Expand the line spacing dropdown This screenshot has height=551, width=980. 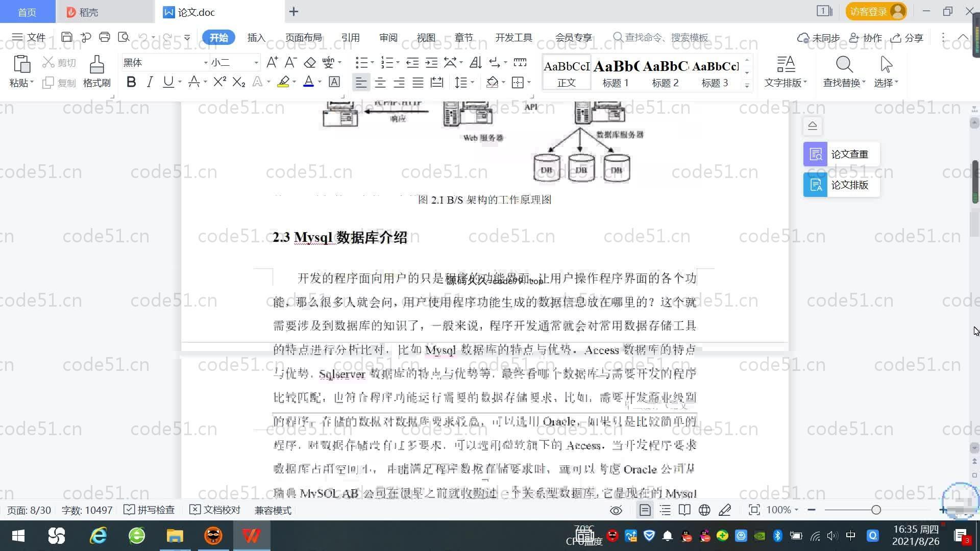pos(473,82)
